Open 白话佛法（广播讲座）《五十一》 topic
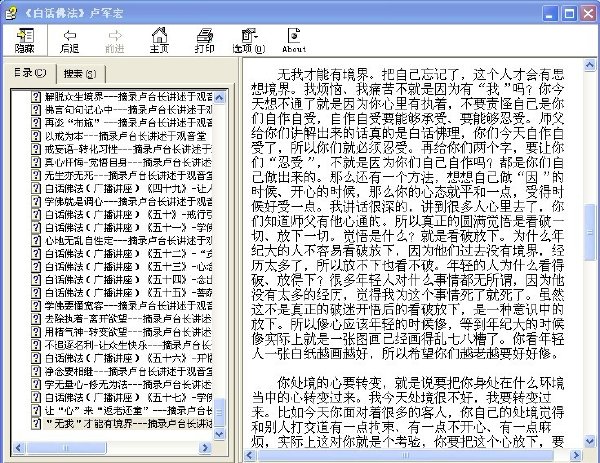The height and width of the screenshot is (463, 600). [128, 227]
